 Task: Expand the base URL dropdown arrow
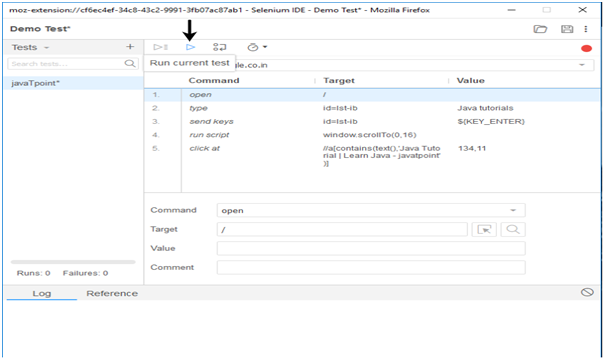[582, 65]
